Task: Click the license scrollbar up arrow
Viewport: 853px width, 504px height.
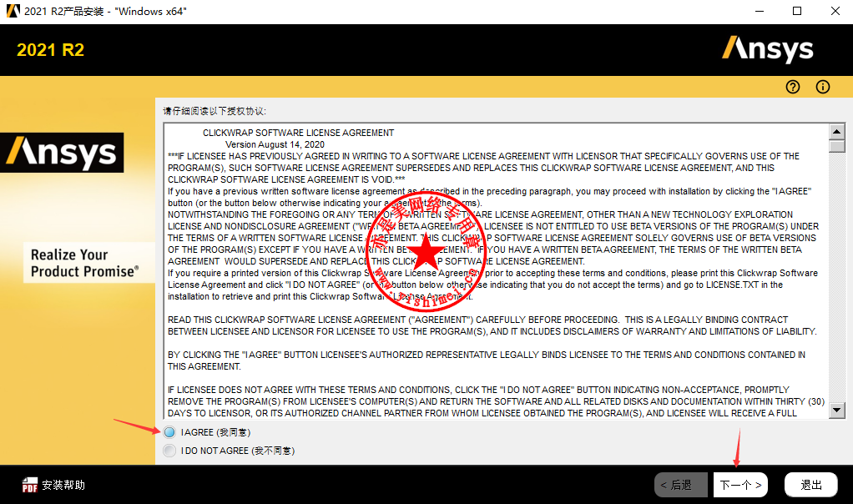Action: [x=836, y=132]
